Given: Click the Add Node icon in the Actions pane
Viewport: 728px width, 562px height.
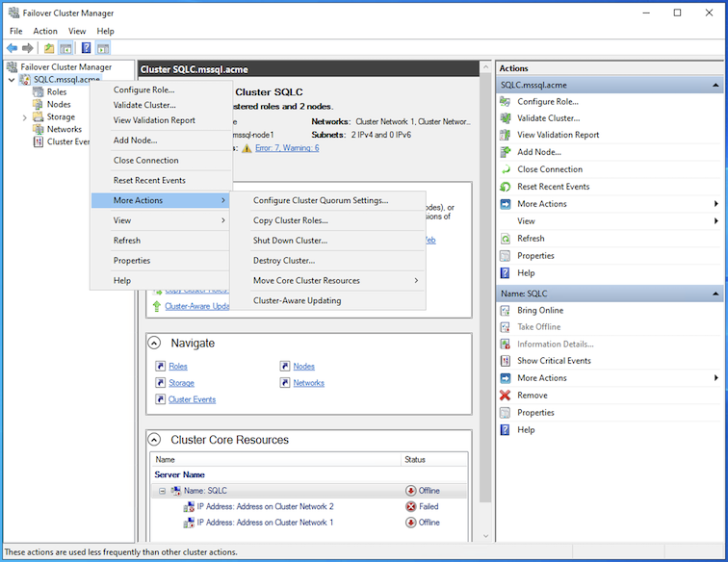Looking at the screenshot, I should (x=506, y=152).
